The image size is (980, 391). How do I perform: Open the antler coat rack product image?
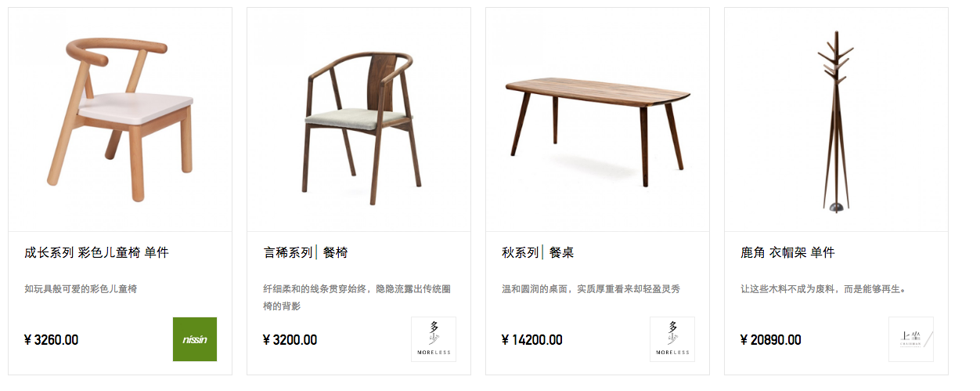837,120
